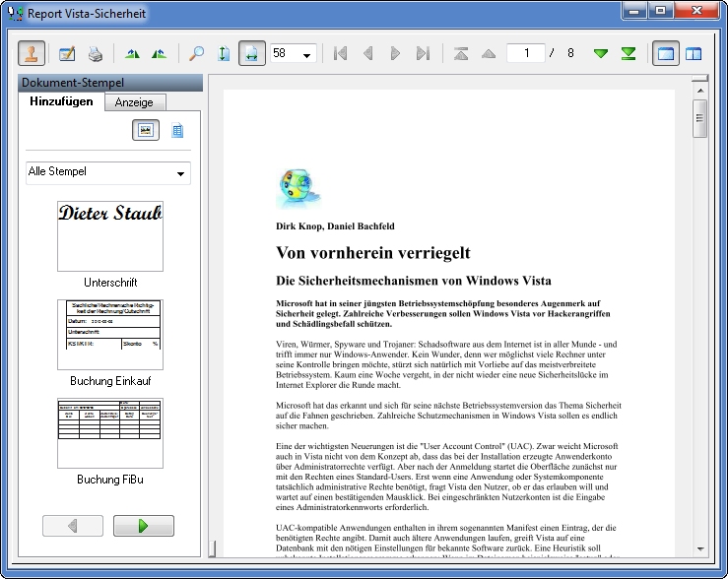Click the scrollbar down arrow

[x=700, y=549]
